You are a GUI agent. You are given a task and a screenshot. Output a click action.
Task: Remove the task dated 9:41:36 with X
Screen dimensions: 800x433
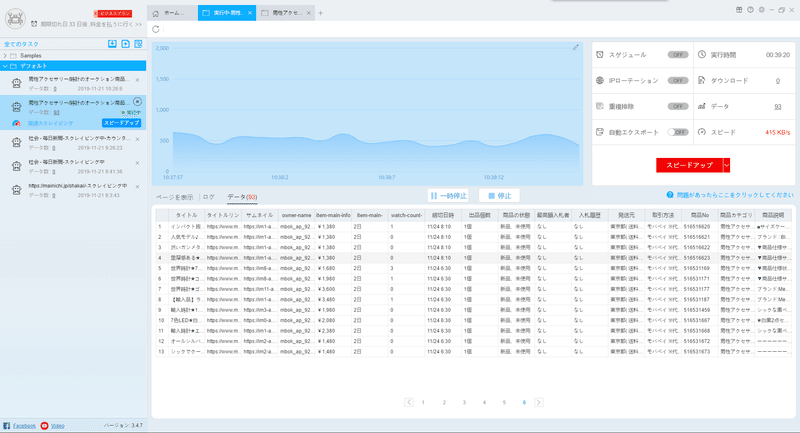click(x=137, y=163)
